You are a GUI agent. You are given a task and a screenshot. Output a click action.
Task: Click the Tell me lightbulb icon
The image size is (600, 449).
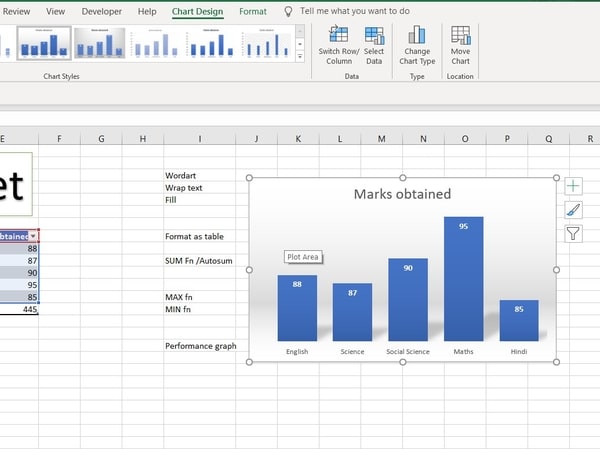[289, 11]
